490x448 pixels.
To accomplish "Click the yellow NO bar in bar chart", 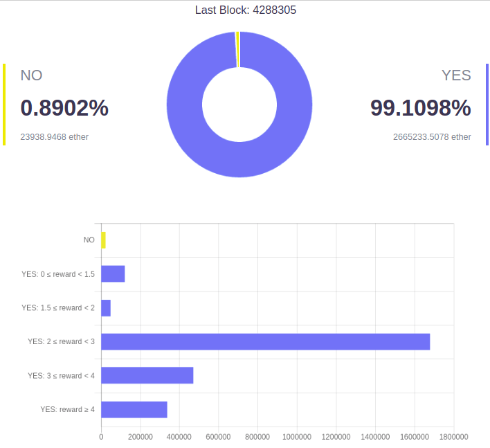I will [x=103, y=240].
